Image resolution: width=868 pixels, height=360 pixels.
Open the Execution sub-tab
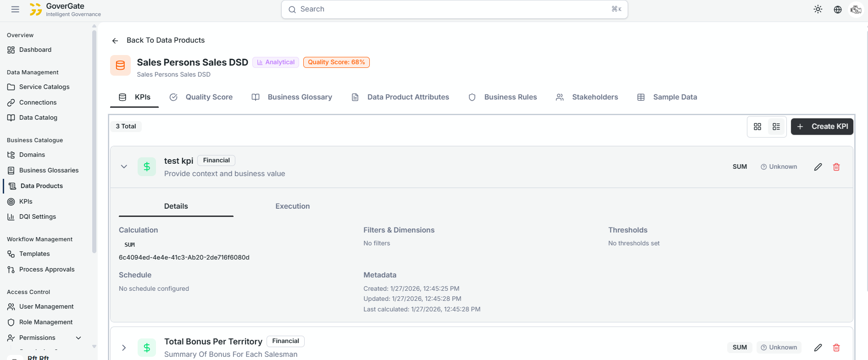(x=292, y=206)
